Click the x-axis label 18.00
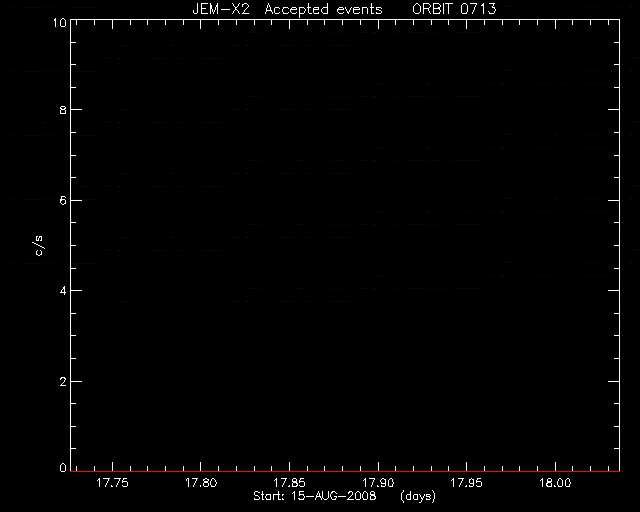The height and width of the screenshot is (512, 640). pos(555,483)
